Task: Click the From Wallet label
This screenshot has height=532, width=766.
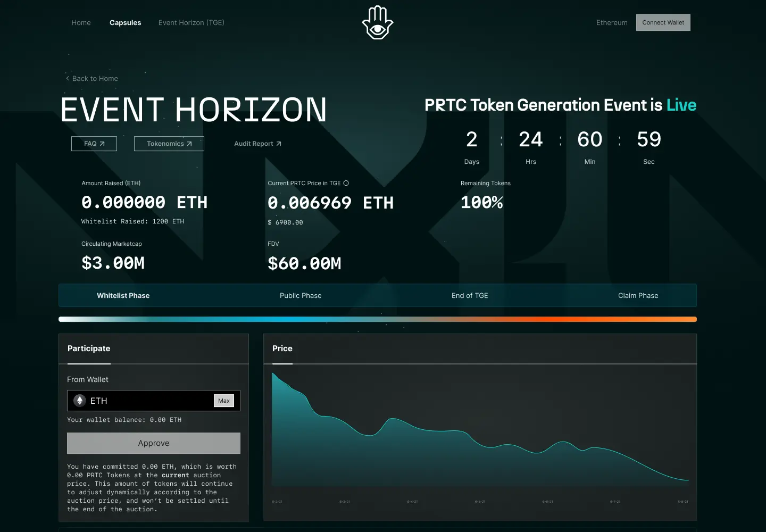Action: pyautogui.click(x=88, y=379)
